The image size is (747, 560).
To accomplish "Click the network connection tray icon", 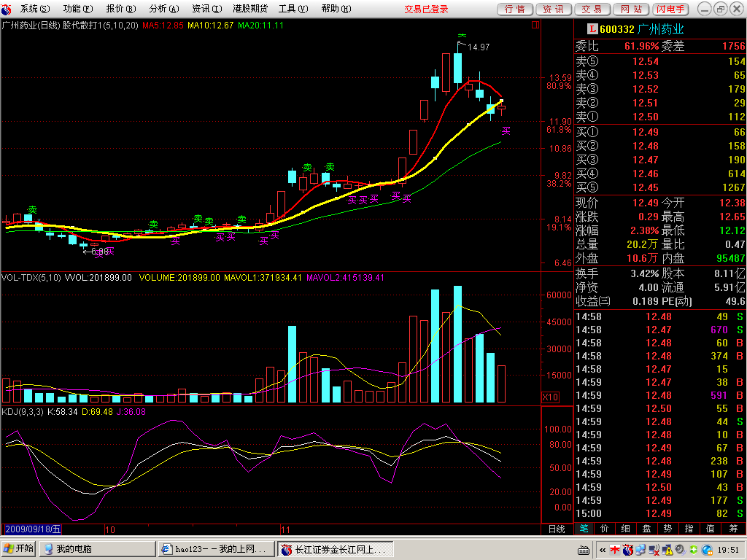I will pos(640,550).
